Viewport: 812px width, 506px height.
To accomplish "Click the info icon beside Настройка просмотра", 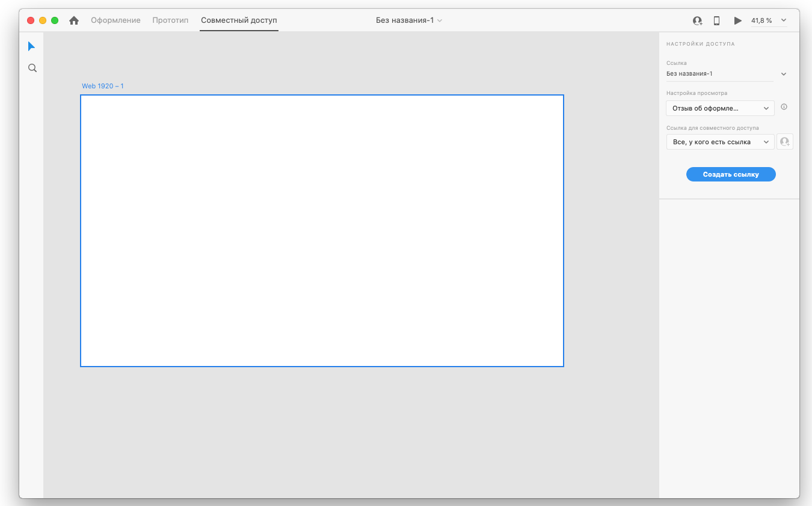I will pyautogui.click(x=784, y=107).
